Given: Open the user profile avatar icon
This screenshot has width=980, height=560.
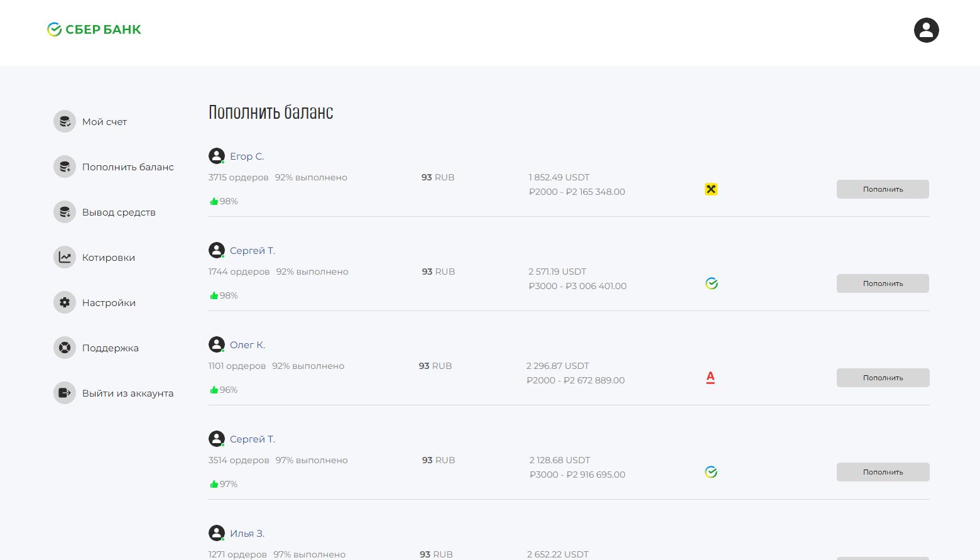Looking at the screenshot, I should click(x=926, y=30).
